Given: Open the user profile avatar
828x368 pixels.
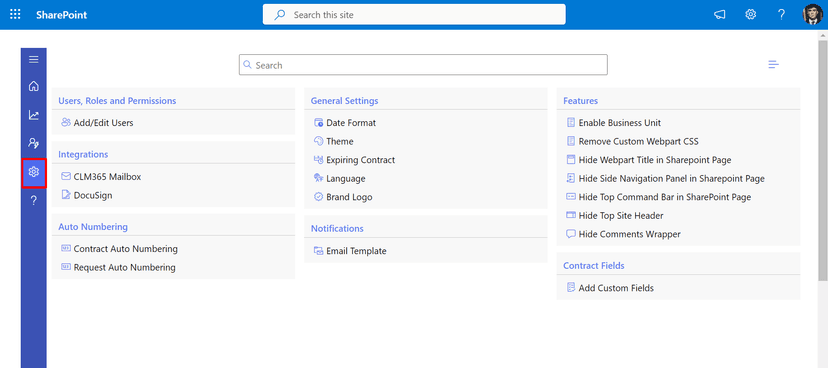Looking at the screenshot, I should coord(812,14).
